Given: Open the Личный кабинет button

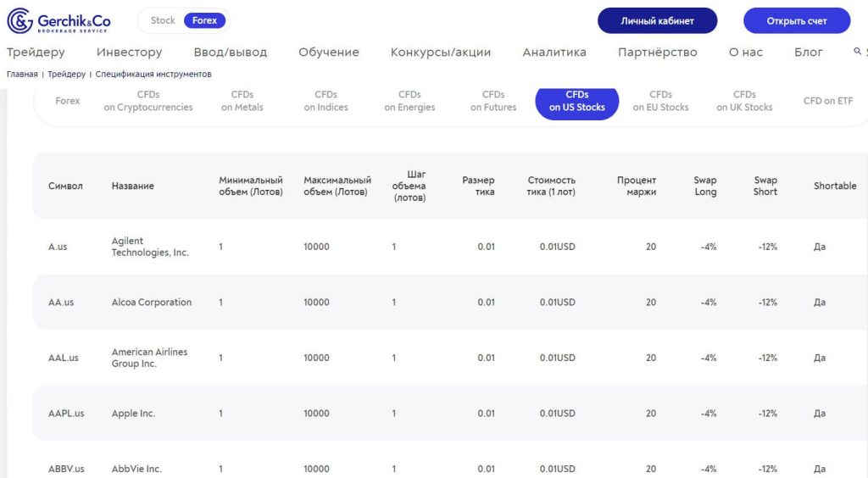Looking at the screenshot, I should pos(657,21).
